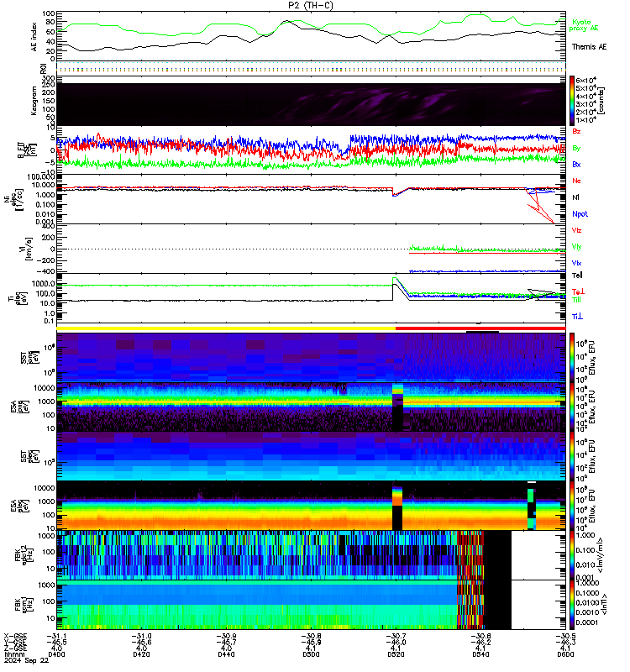
Task: Select the X-GSE row label
Action: click(15, 637)
